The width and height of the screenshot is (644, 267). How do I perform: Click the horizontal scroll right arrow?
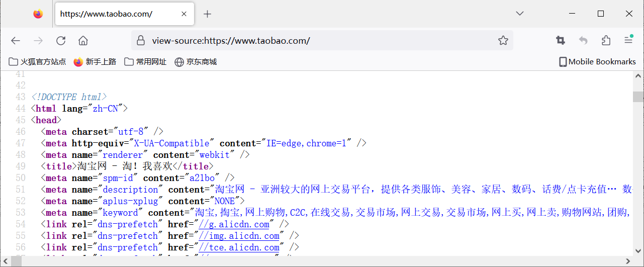pyautogui.click(x=627, y=260)
